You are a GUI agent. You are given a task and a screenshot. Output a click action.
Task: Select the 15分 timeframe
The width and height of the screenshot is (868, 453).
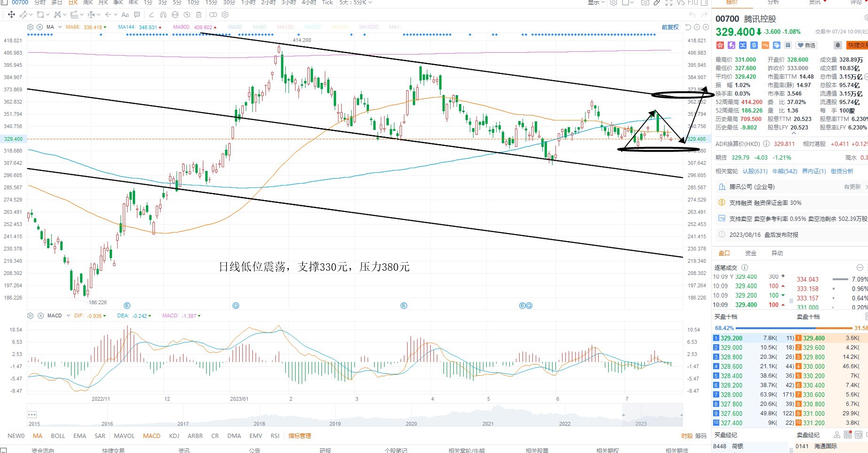tap(211, 3)
